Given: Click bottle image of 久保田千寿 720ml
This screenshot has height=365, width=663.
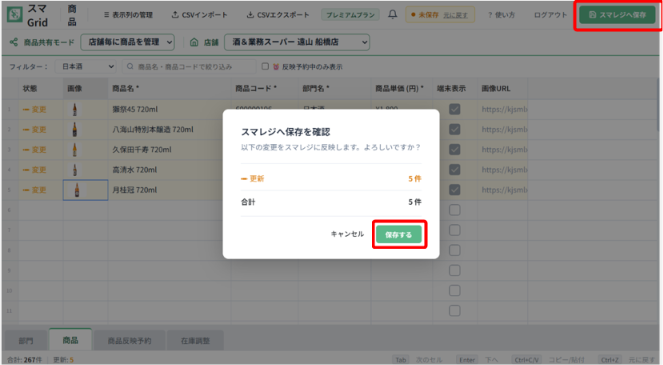Looking at the screenshot, I should tap(75, 150).
